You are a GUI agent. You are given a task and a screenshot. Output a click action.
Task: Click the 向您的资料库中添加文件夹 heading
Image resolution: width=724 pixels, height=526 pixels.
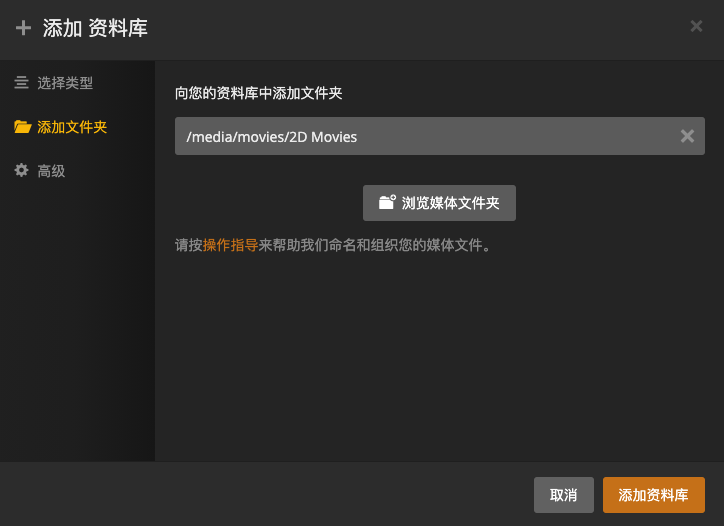pyautogui.click(x=259, y=93)
